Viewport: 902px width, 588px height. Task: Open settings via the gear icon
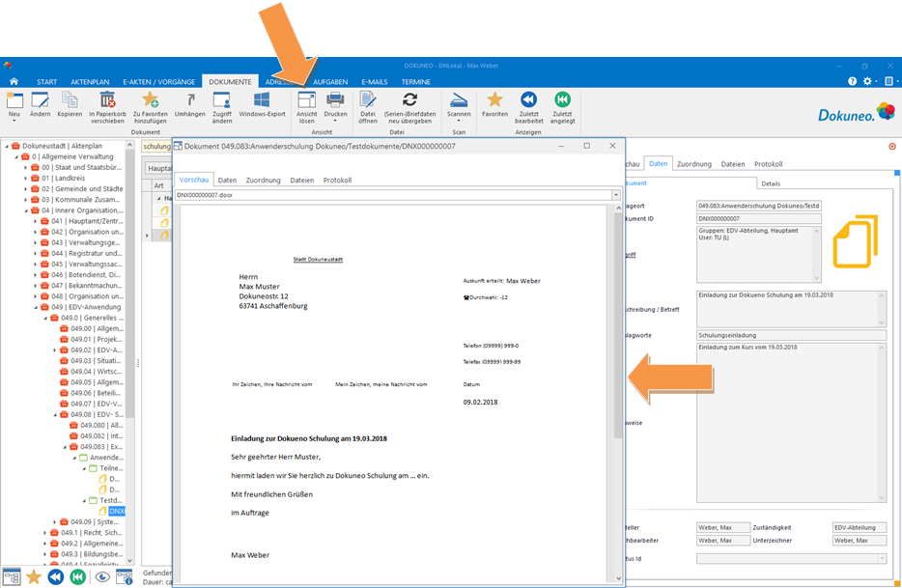click(867, 81)
